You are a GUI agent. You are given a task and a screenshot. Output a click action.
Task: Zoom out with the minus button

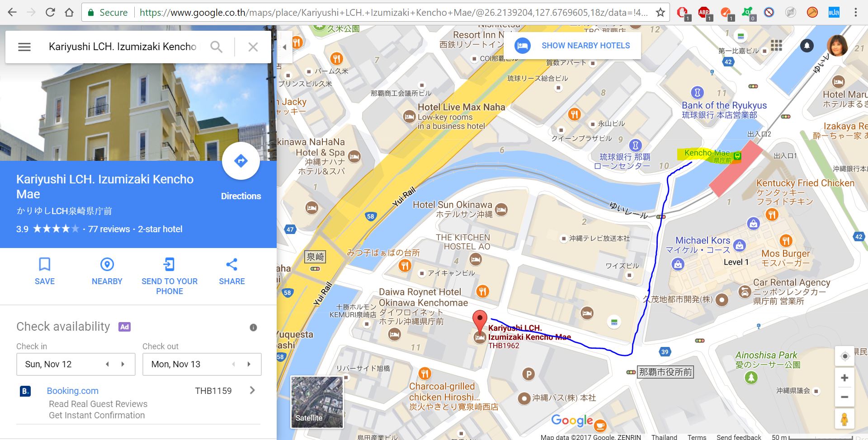tap(844, 397)
